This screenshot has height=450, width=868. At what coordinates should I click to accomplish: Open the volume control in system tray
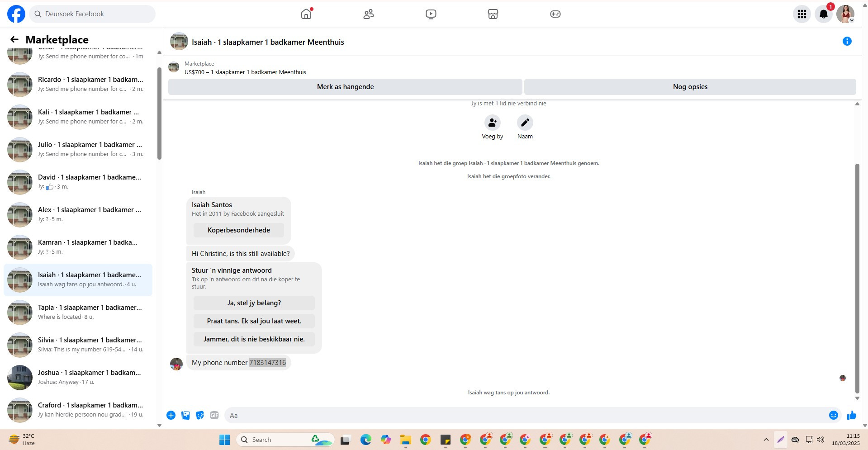click(821, 440)
